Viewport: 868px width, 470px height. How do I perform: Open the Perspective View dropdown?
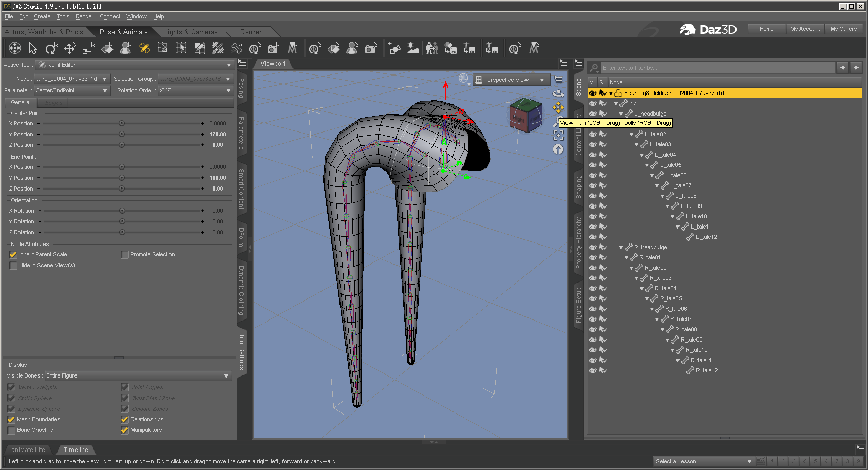click(x=511, y=80)
